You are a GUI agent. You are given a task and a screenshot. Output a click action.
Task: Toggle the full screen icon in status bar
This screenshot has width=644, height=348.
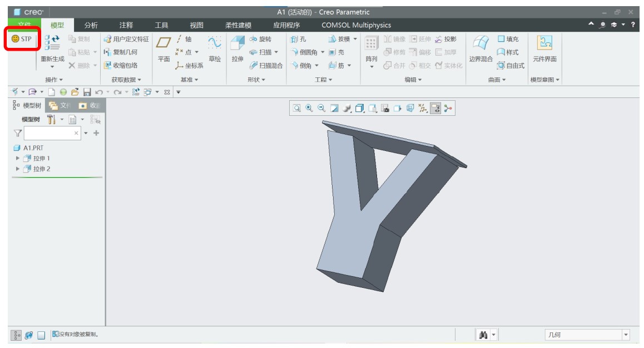click(41, 335)
